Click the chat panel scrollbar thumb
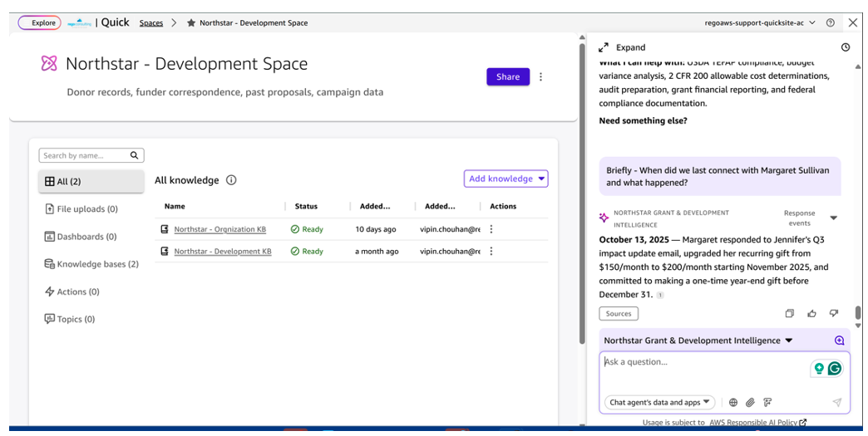 (859, 313)
